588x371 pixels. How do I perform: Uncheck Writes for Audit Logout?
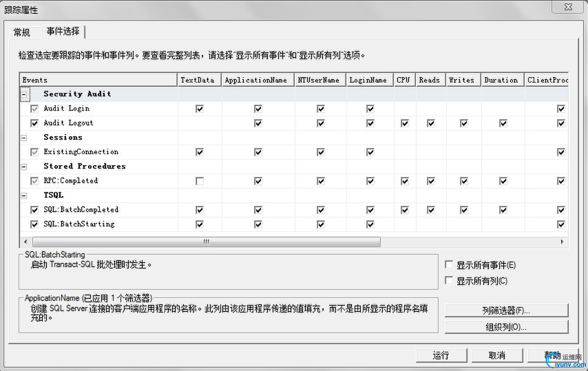(x=464, y=123)
